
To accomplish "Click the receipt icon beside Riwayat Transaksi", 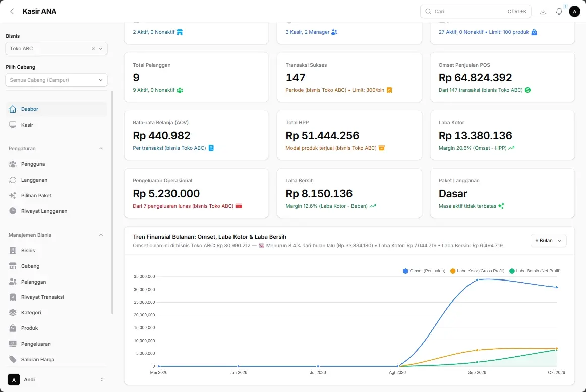I will [13, 297].
